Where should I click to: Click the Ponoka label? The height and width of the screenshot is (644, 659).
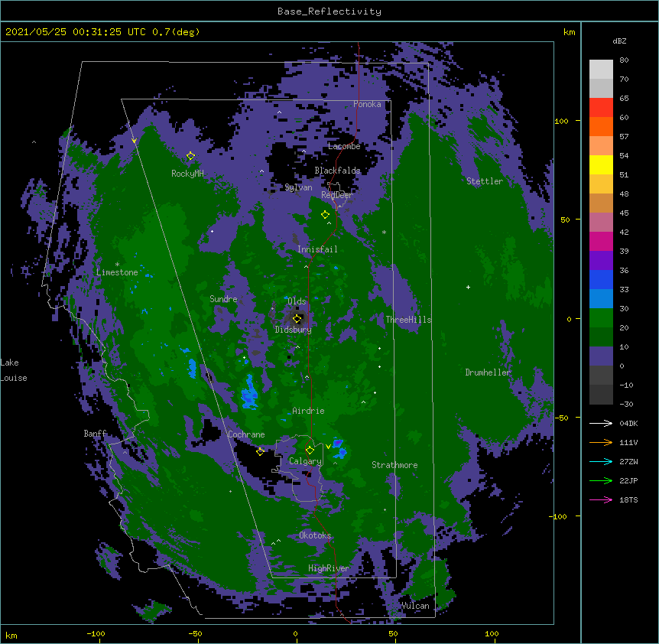[x=367, y=104]
